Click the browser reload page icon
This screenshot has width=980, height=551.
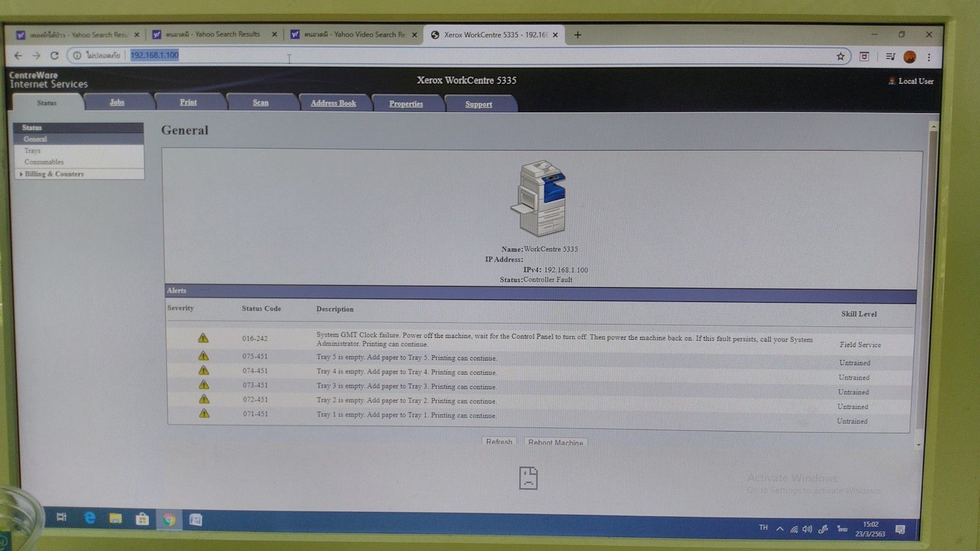(x=54, y=56)
